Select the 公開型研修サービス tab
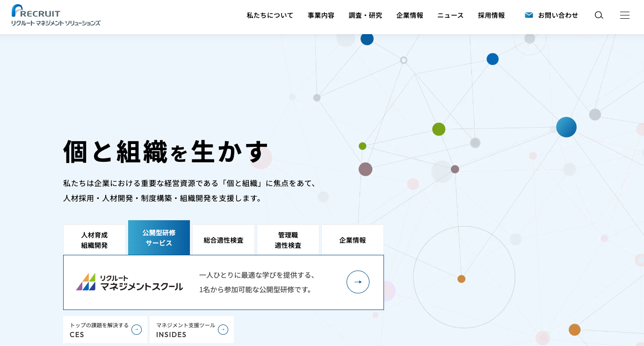 [x=159, y=238]
